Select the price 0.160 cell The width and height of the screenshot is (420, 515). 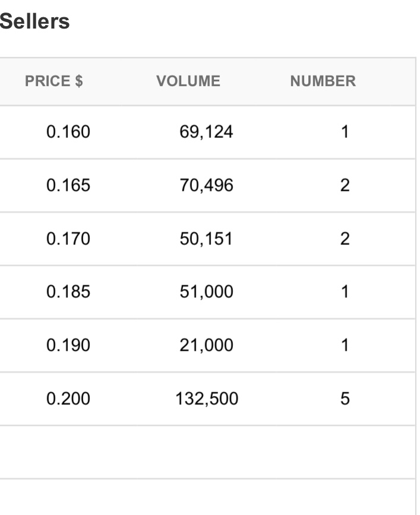tap(68, 132)
